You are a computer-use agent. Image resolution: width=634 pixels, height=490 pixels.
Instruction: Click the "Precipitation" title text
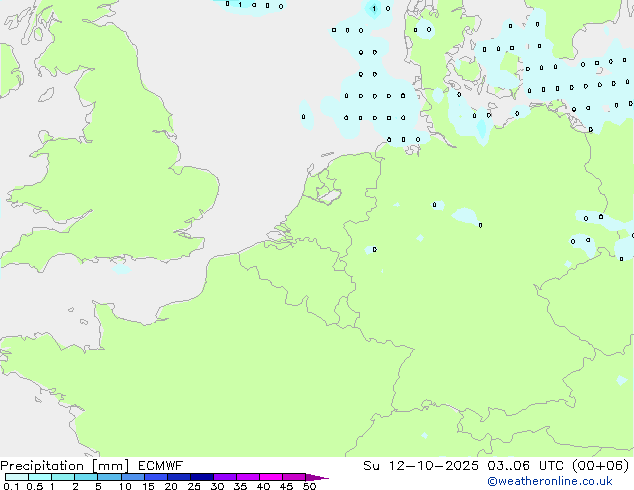click(x=42, y=466)
